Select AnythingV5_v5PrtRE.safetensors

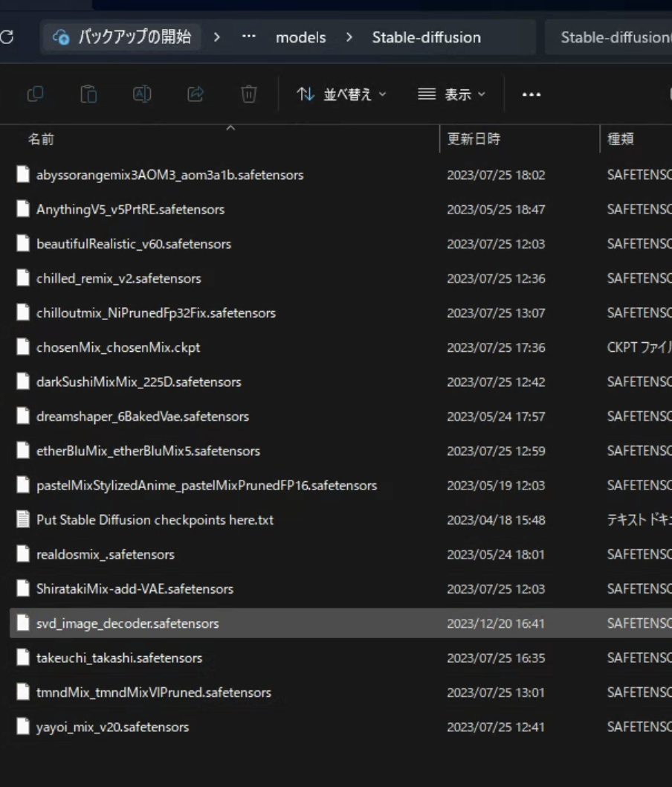(130, 209)
